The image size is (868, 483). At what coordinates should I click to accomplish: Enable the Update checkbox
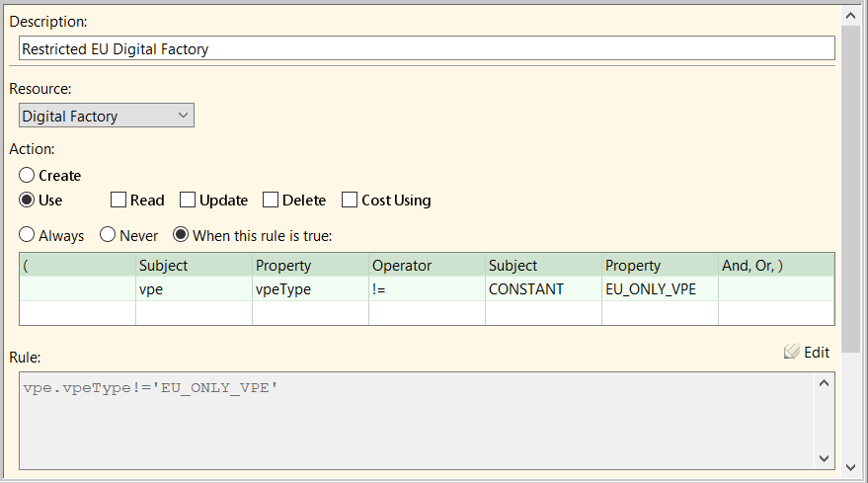tap(189, 201)
